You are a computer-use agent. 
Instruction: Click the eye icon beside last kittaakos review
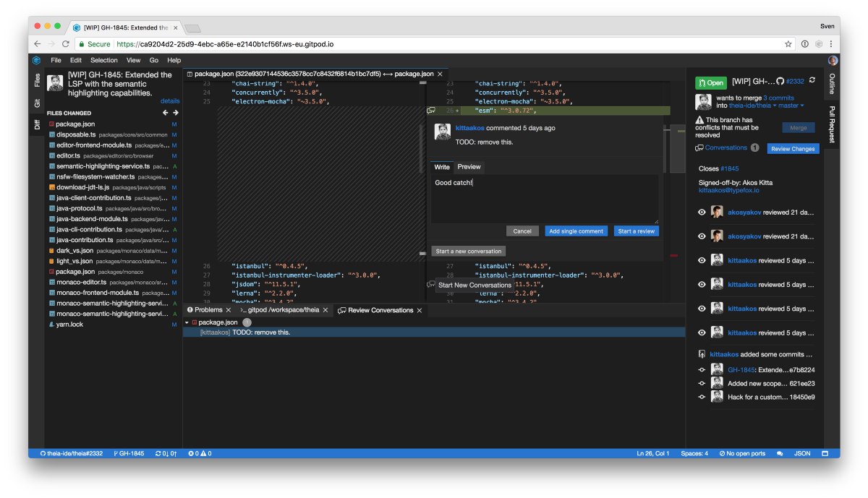(x=701, y=332)
